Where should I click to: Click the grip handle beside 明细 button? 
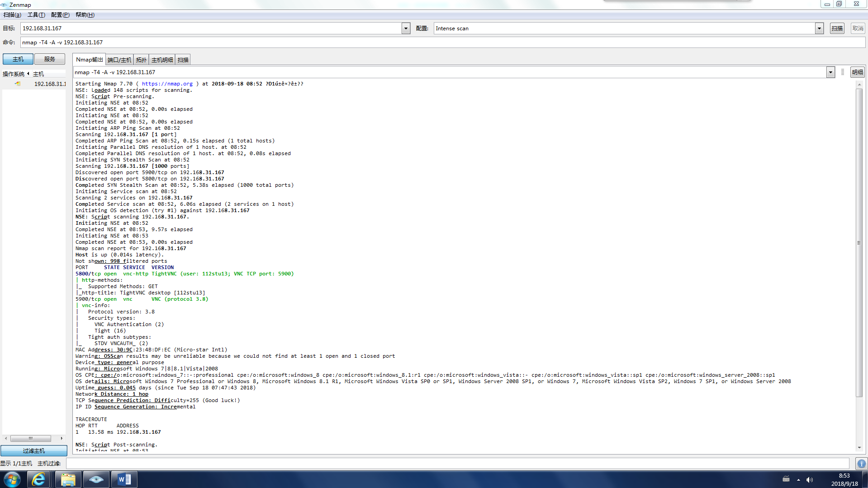tap(842, 72)
